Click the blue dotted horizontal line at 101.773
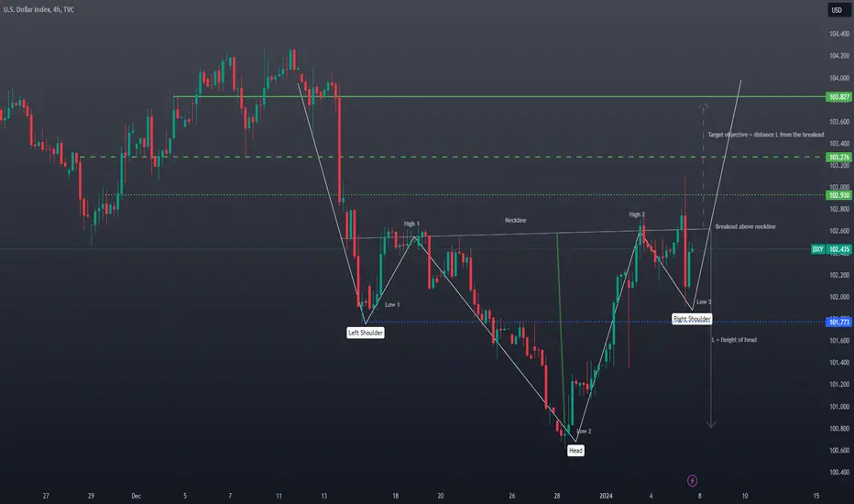854x504 pixels. click(595, 322)
